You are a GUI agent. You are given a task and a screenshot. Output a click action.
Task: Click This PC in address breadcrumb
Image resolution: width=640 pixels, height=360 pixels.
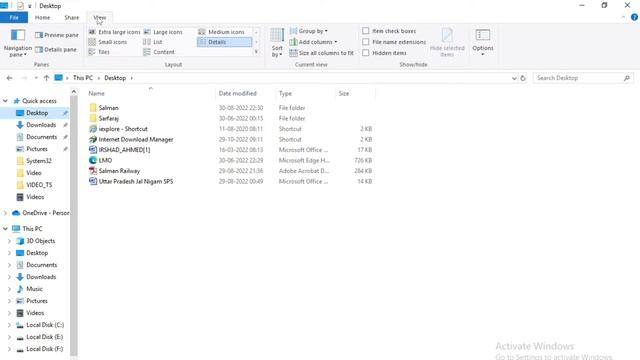[x=83, y=78]
